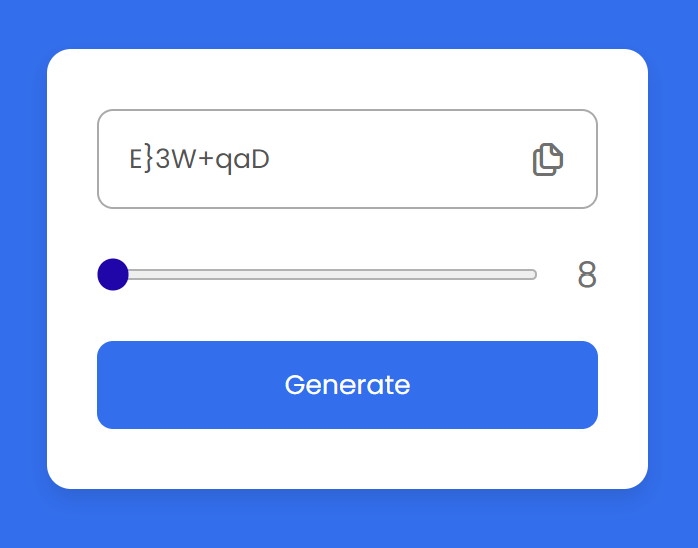The width and height of the screenshot is (698, 548).
Task: Click the blue page background outside the card
Action: coord(347,22)
